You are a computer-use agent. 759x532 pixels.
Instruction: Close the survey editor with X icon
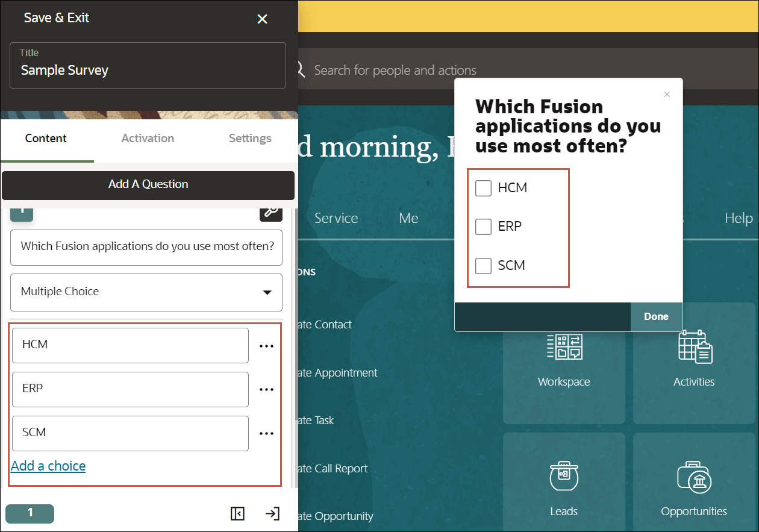click(262, 19)
